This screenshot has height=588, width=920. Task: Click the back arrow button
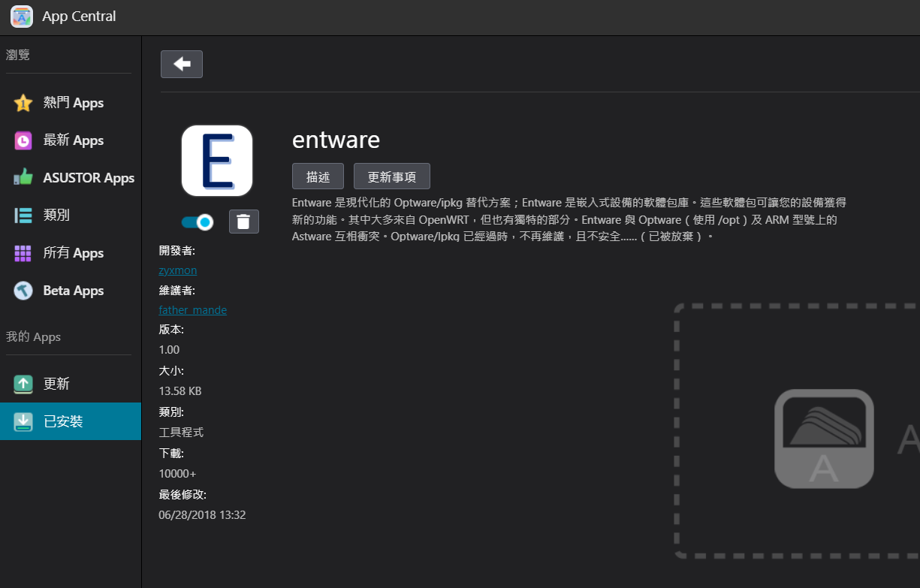(x=182, y=65)
